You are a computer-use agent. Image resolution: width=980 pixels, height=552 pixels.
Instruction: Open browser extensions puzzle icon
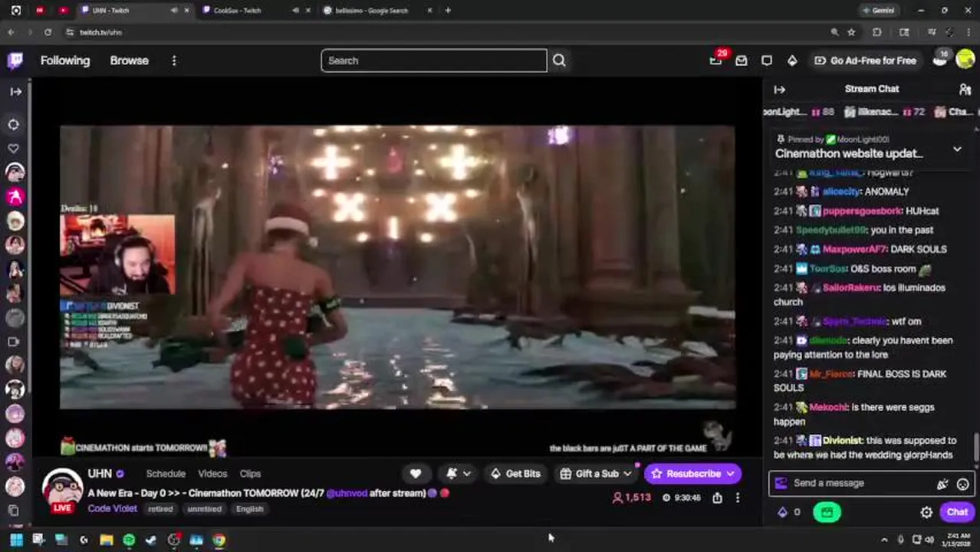[x=877, y=32]
